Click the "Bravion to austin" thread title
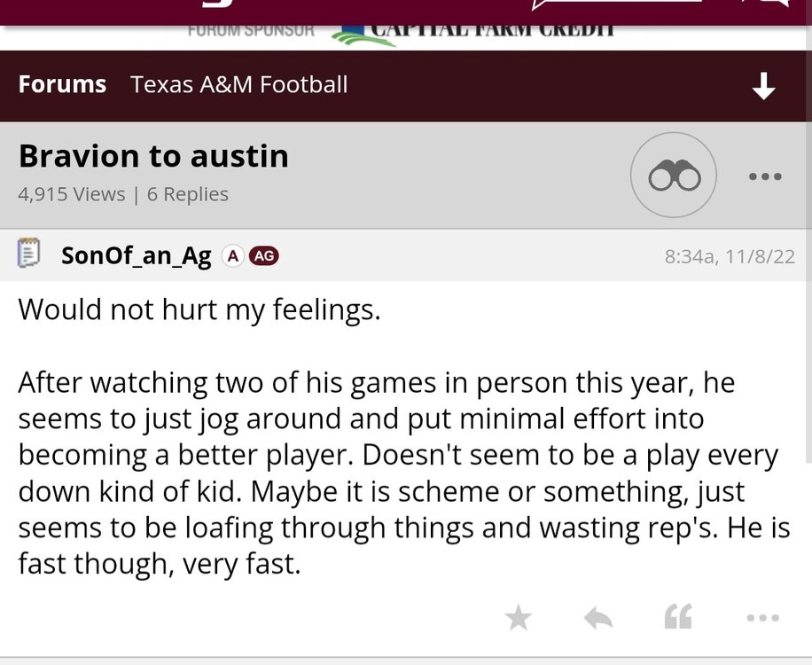Viewport: 812px width, 665px height. [153, 157]
